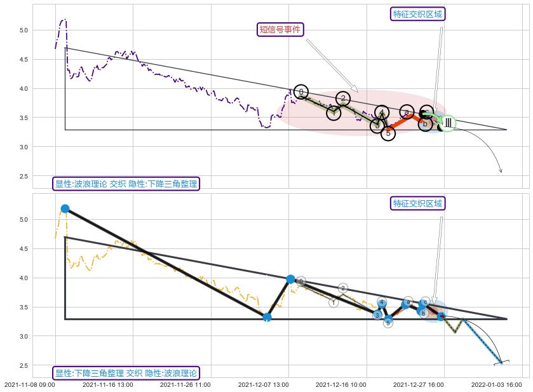Select the bottom chart's 特征交织区域 label

click(x=417, y=203)
